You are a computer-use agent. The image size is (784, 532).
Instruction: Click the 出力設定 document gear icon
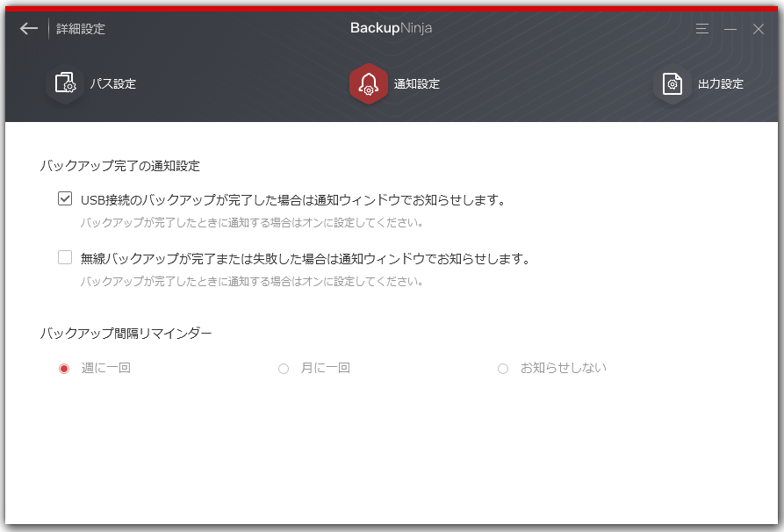673,83
